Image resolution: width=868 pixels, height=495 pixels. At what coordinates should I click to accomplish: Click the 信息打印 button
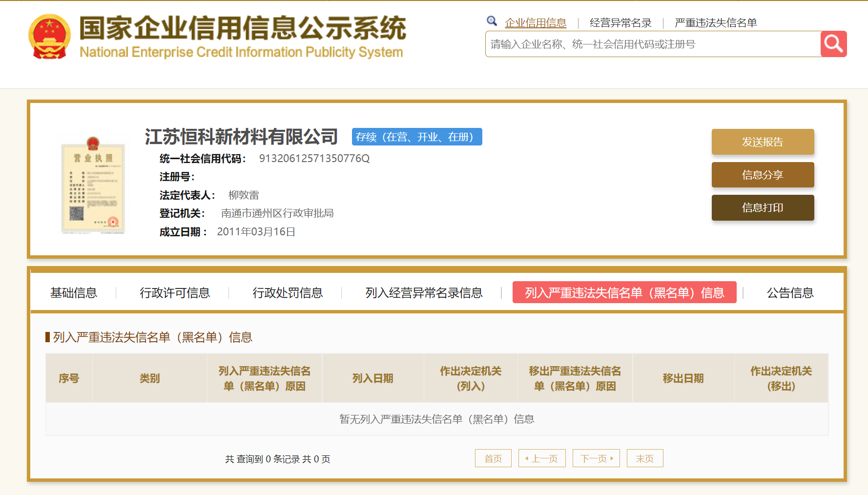763,207
